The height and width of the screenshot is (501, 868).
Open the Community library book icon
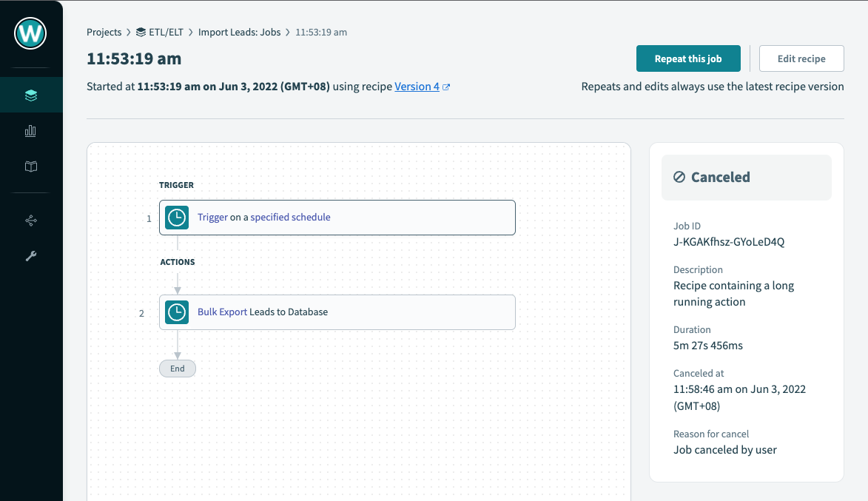31,167
